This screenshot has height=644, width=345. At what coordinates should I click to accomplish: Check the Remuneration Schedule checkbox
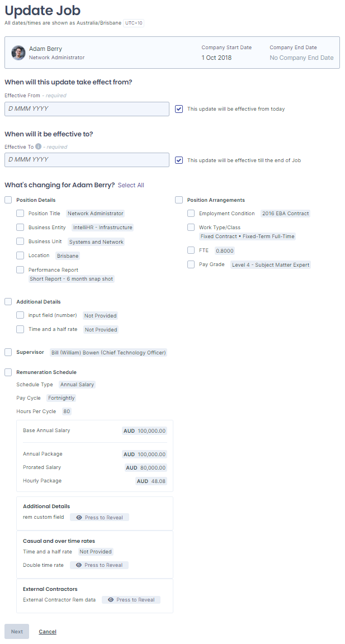click(8, 372)
